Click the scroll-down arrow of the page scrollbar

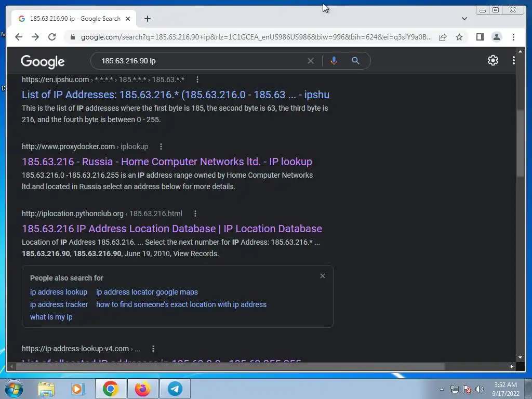tap(521, 357)
